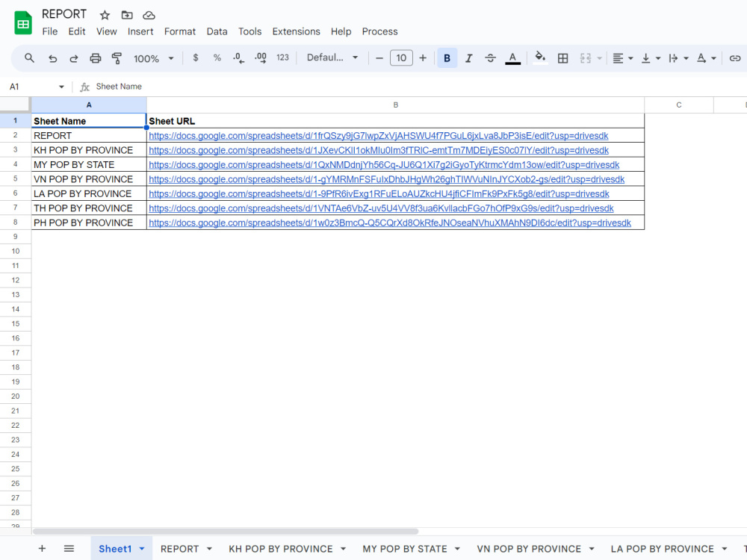Decrease decimal places
The width and height of the screenshot is (747, 560).
coord(239,58)
